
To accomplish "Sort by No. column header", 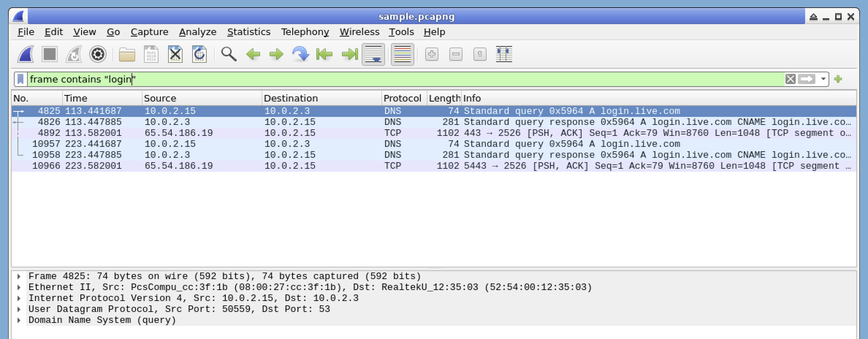I will (37, 98).
